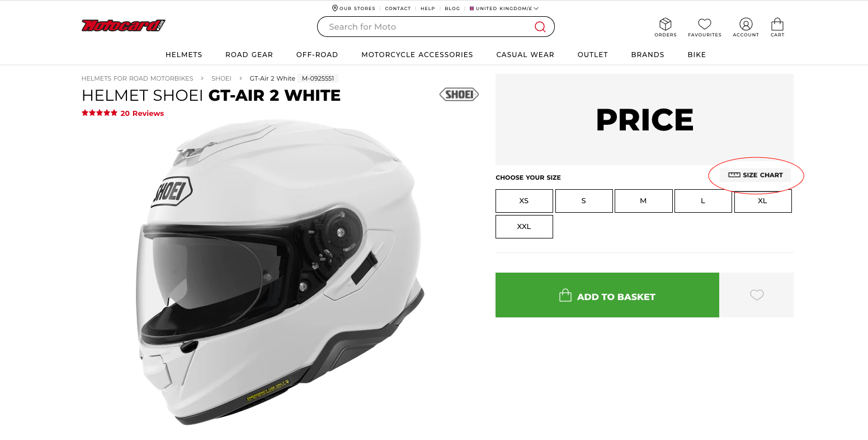Click the Shoei brand logo badge
This screenshot has width=868, height=440.
click(459, 95)
